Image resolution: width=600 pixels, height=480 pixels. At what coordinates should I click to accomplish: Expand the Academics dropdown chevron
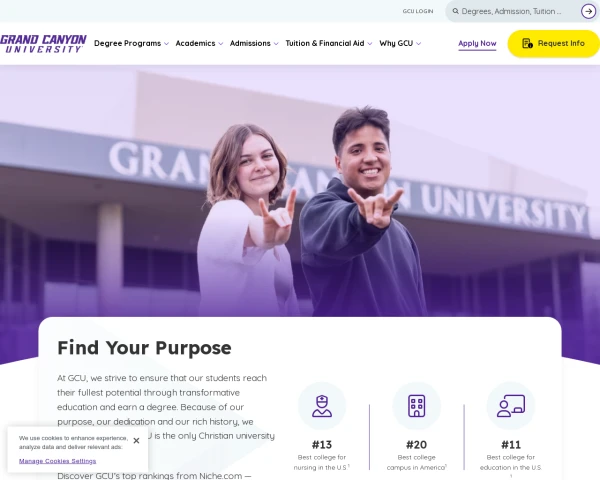click(220, 44)
